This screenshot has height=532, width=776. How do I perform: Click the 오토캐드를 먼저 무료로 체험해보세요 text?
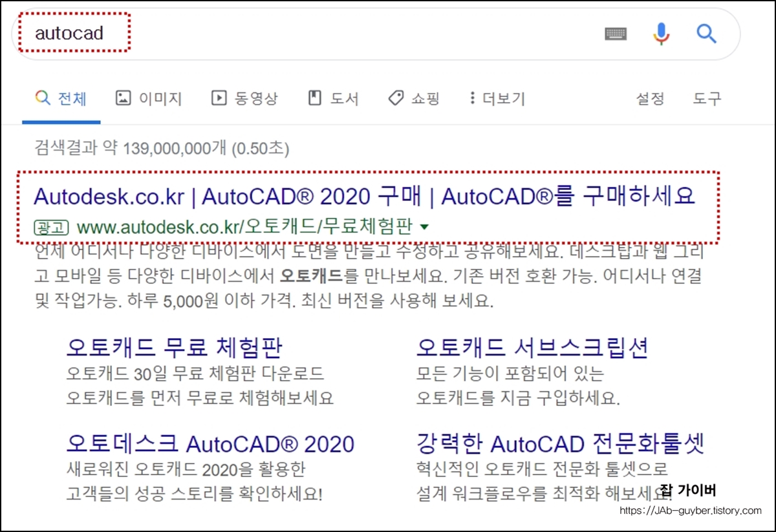(200, 398)
